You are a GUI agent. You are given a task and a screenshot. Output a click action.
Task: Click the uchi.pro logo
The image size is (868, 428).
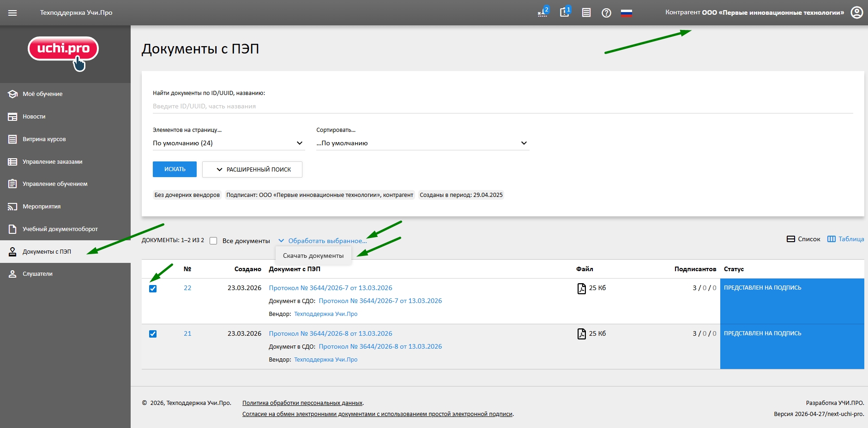point(63,50)
